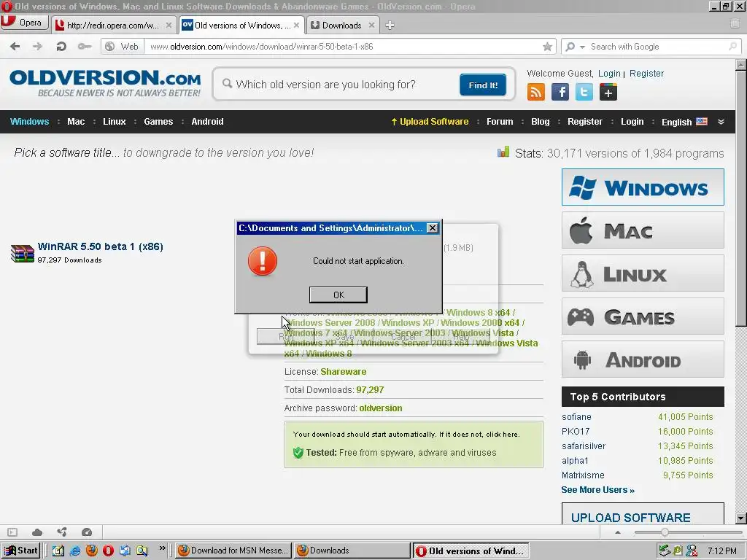Screen dimensions: 747x560
Task: Open the Facebook icon
Action: click(560, 92)
